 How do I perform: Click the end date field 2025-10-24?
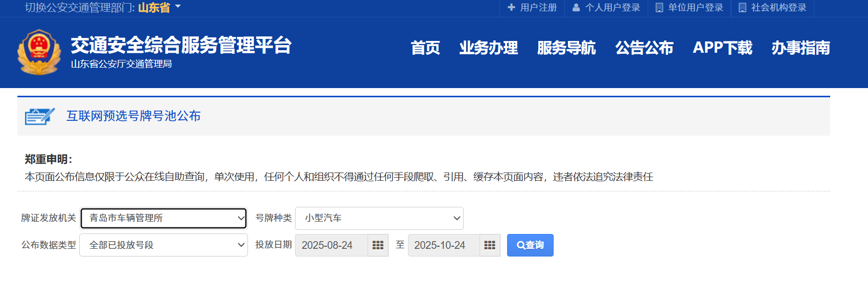443,245
